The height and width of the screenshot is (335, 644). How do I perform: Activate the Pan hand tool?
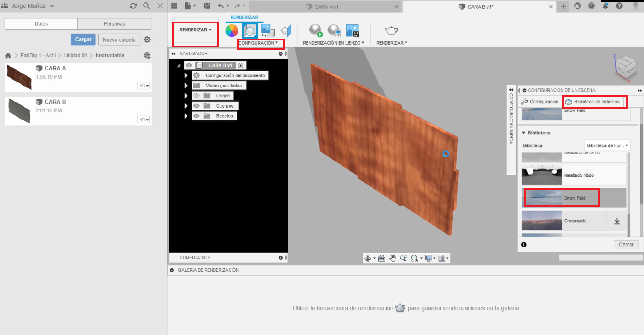pyautogui.click(x=393, y=258)
